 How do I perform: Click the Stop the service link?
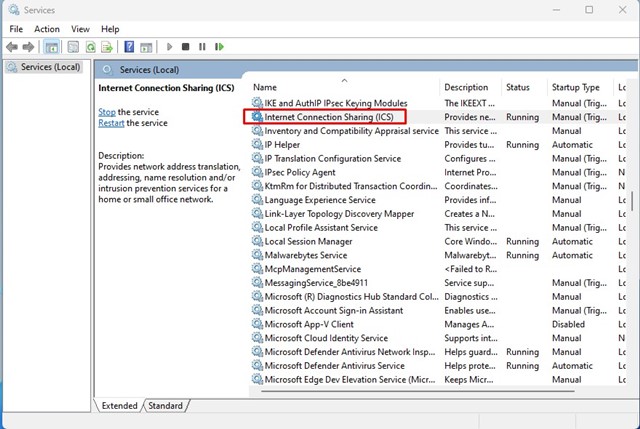click(x=107, y=112)
